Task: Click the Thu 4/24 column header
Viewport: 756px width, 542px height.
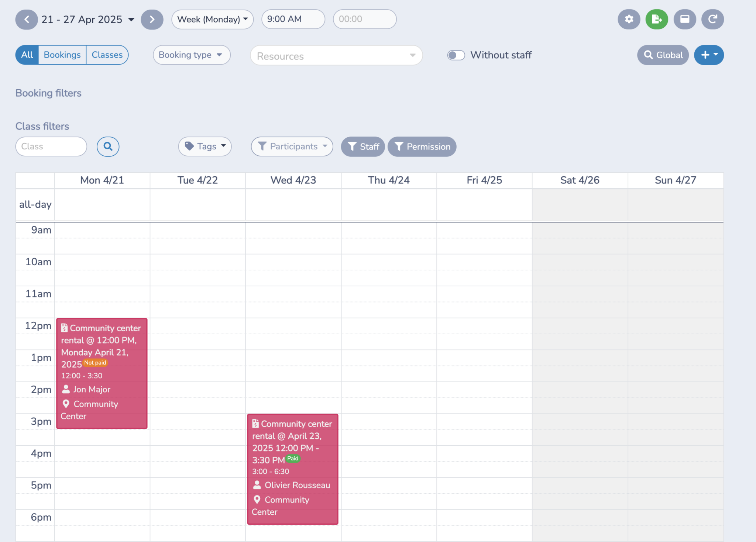Action: coord(389,180)
